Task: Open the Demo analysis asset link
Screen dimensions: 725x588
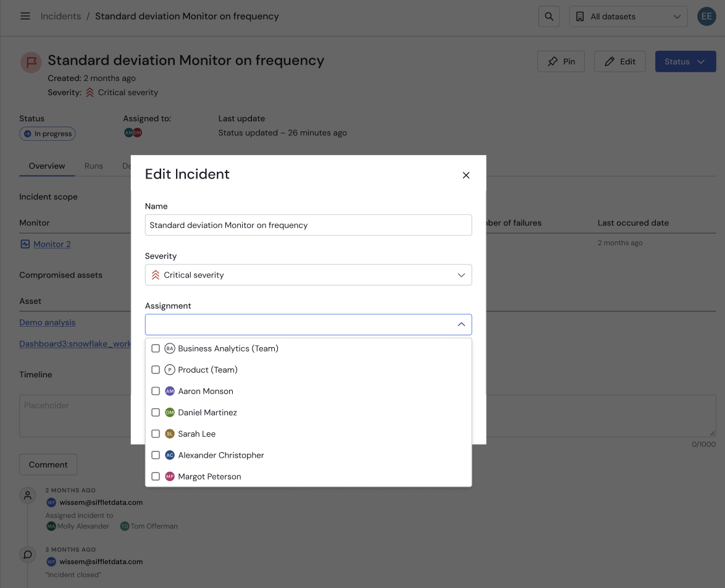Action: coord(48,322)
